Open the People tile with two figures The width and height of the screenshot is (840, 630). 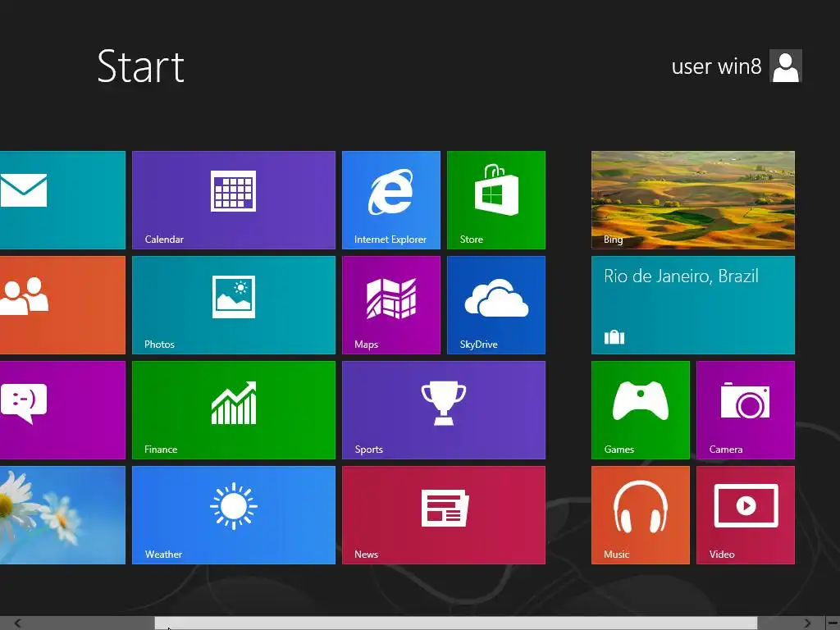click(x=62, y=305)
